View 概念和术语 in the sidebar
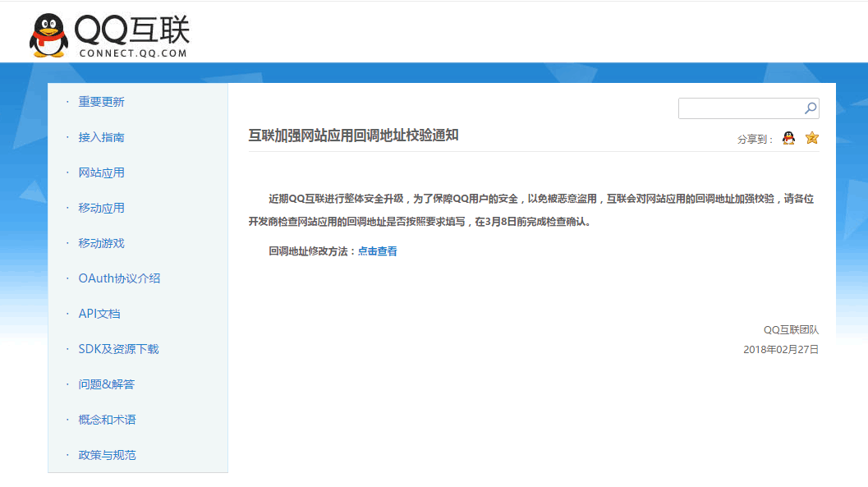This screenshot has width=868, height=487. click(106, 419)
